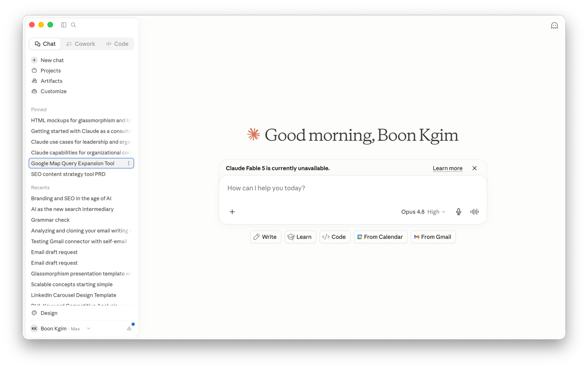Screen dimensions: 588x369
Task: Open 'Scalable concepts starting simple' chat
Action: [81, 285]
